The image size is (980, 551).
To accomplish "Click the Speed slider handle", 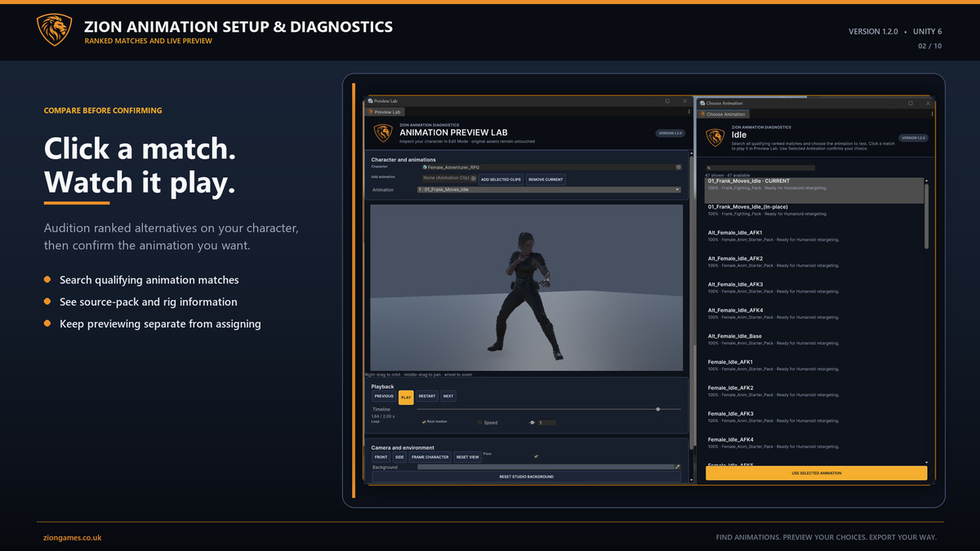I will [532, 422].
